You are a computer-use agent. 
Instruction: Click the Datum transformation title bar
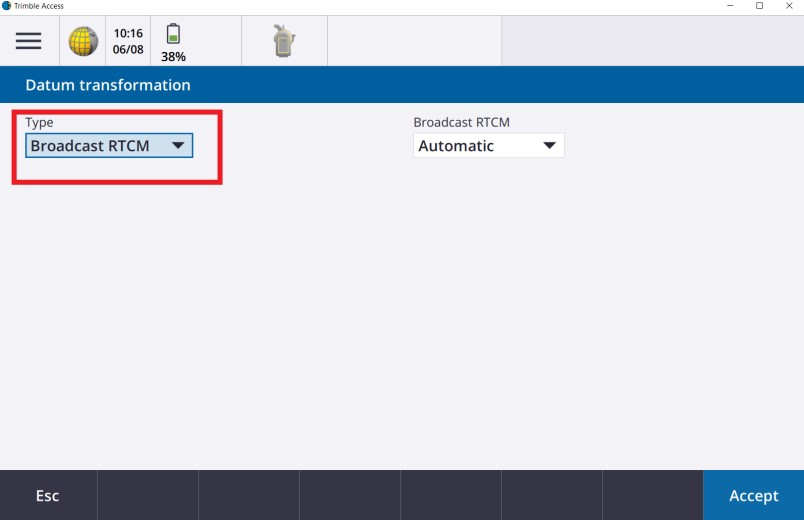[x=402, y=85]
